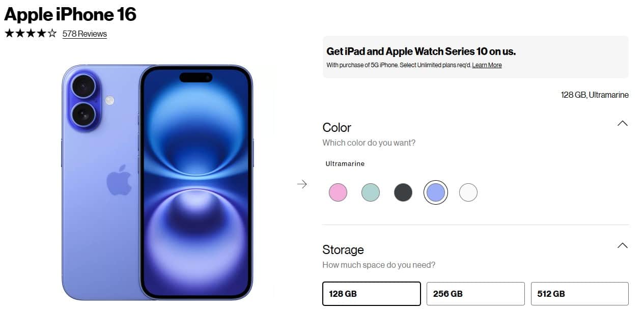Click the iPad and Apple Watch offer headline

(x=421, y=51)
